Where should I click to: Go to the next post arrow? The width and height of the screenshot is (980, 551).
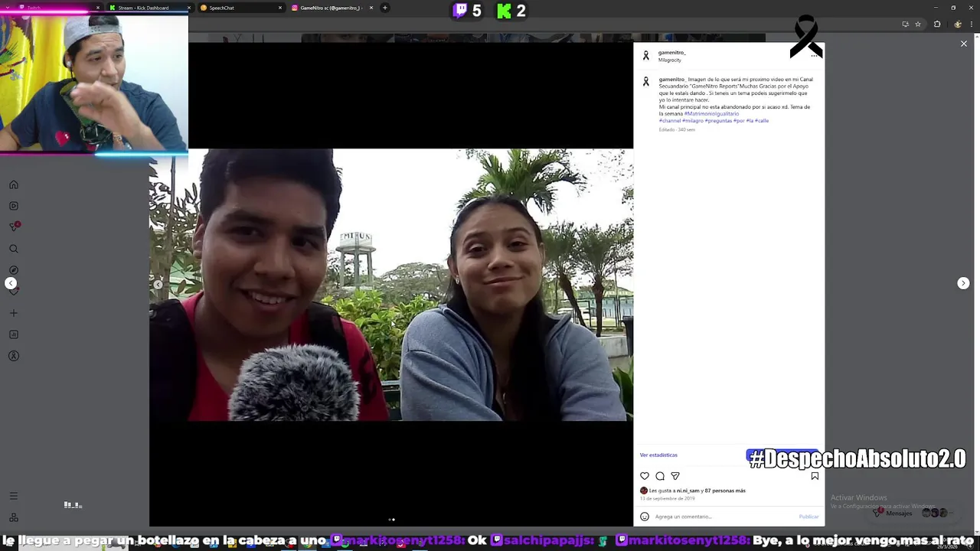click(x=963, y=283)
